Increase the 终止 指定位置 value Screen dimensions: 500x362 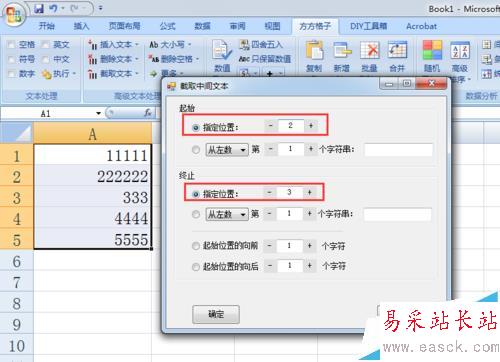pyautogui.click(x=310, y=192)
